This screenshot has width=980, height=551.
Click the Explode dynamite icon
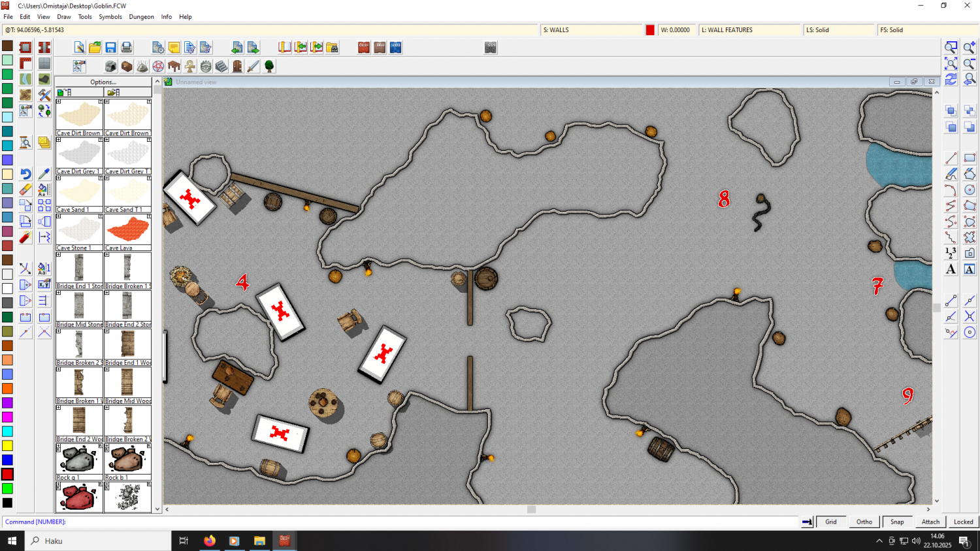click(x=25, y=237)
